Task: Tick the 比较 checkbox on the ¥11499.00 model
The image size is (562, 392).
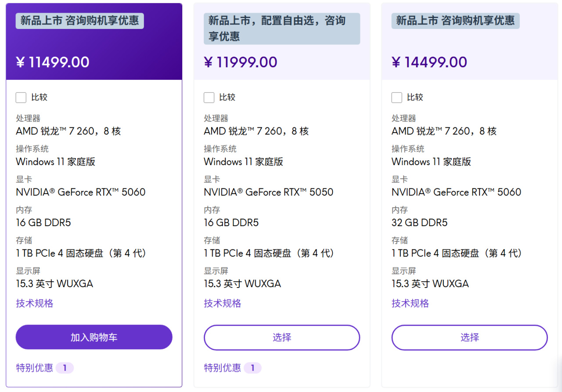Action: click(x=21, y=97)
